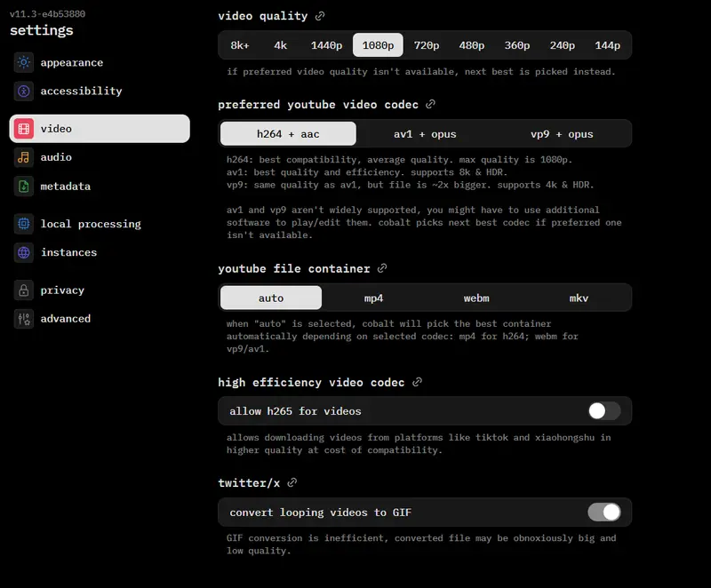Click the audio music note icon

(x=24, y=157)
